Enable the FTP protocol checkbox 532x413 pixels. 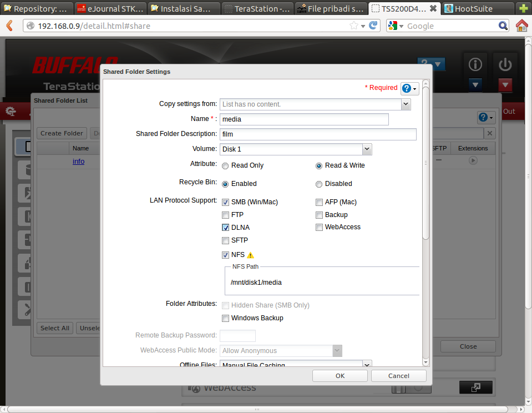point(225,215)
